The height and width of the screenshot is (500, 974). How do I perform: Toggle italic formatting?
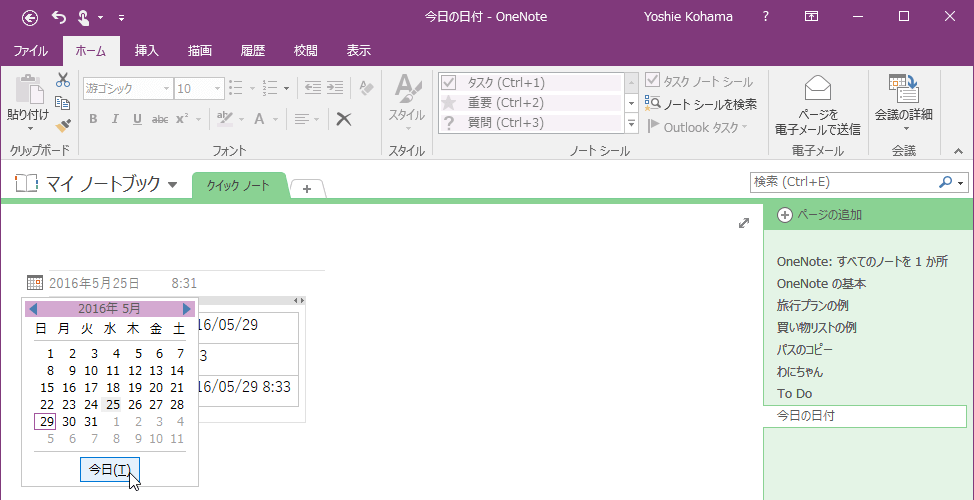(115, 119)
